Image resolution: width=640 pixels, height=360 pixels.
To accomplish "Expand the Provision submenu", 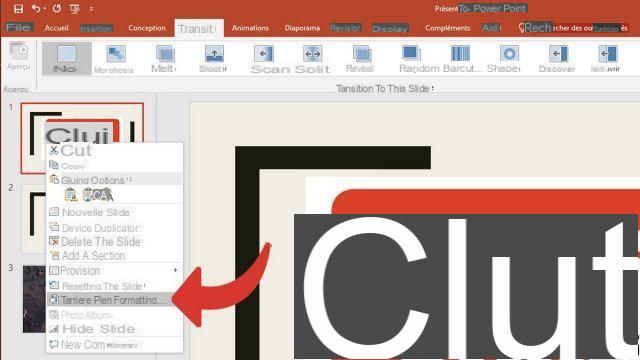I will pyautogui.click(x=114, y=271).
